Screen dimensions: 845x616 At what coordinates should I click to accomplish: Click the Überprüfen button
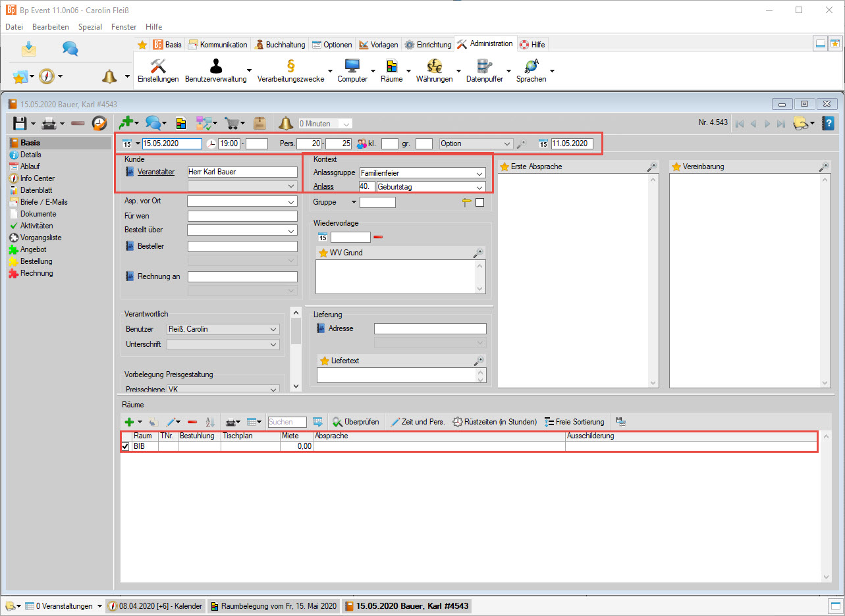point(356,422)
